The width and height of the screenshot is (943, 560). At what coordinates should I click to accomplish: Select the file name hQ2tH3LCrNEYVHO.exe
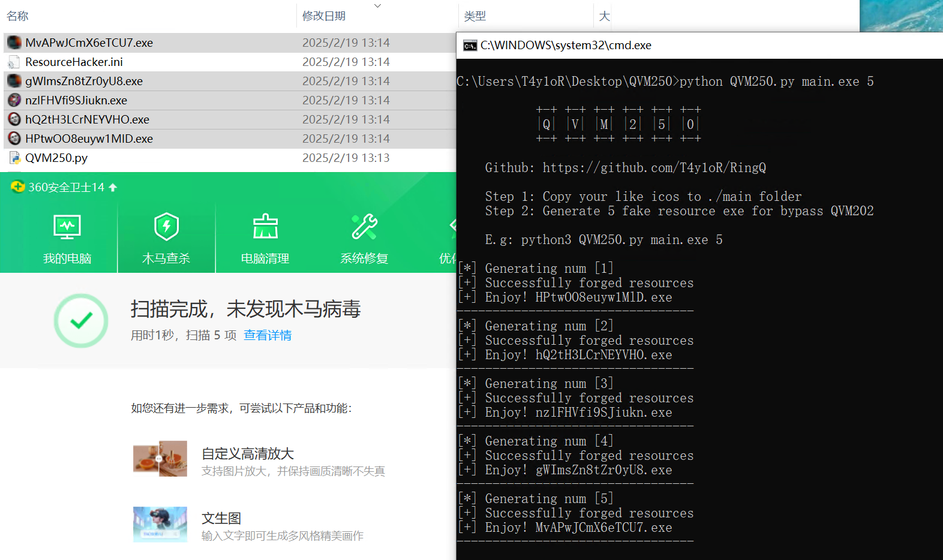pos(87,119)
